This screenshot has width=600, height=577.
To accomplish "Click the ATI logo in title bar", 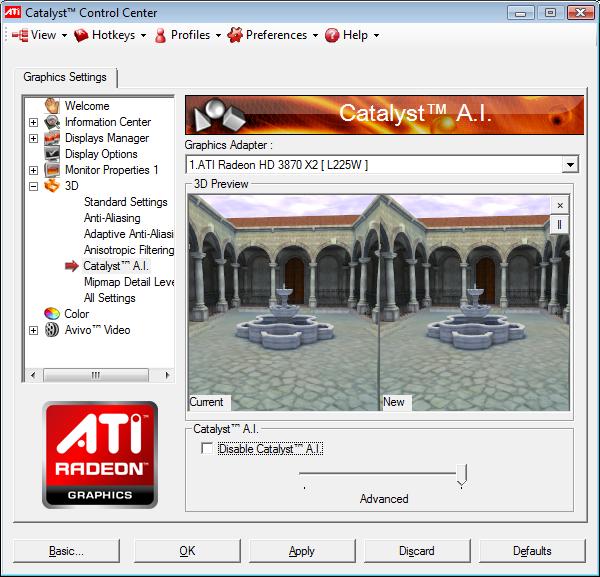I will pyautogui.click(x=12, y=12).
